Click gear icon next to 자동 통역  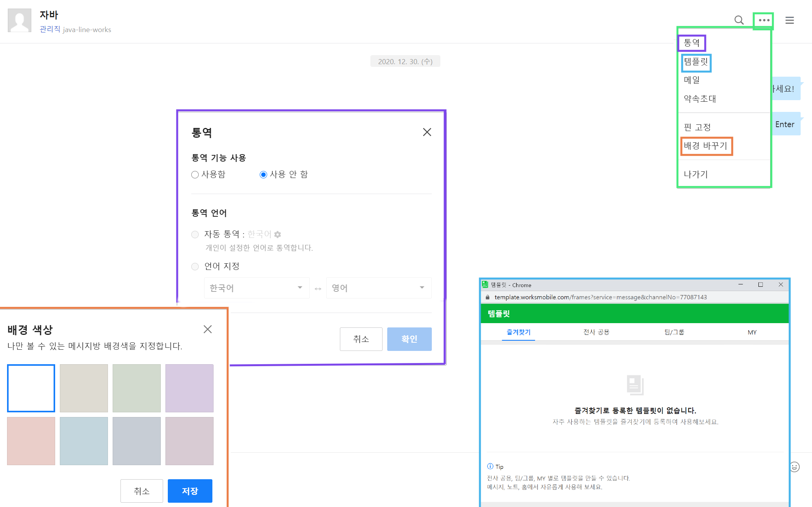278,234
